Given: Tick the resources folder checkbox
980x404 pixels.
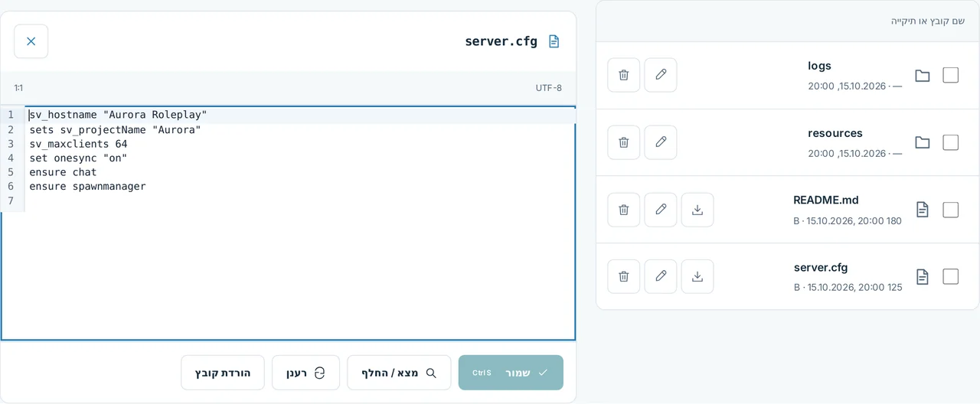Looking at the screenshot, I should point(951,142).
